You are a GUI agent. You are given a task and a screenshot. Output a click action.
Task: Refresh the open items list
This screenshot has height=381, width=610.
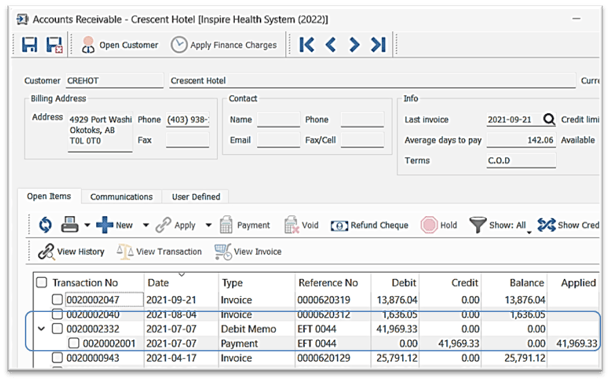click(45, 225)
